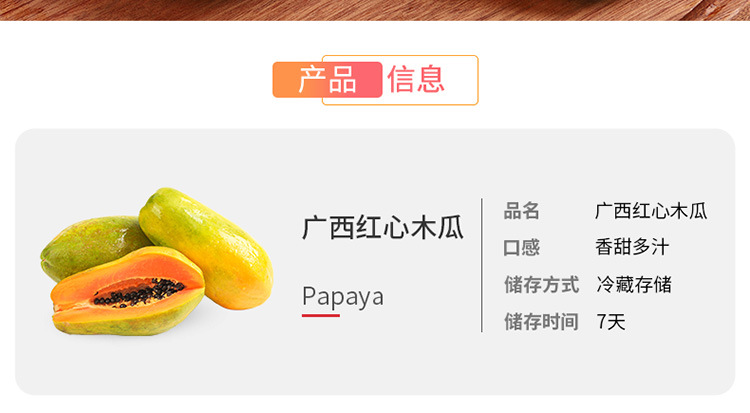Screen dimensions: 750x413
Task: Click the English Papaya label
Action: tap(342, 296)
